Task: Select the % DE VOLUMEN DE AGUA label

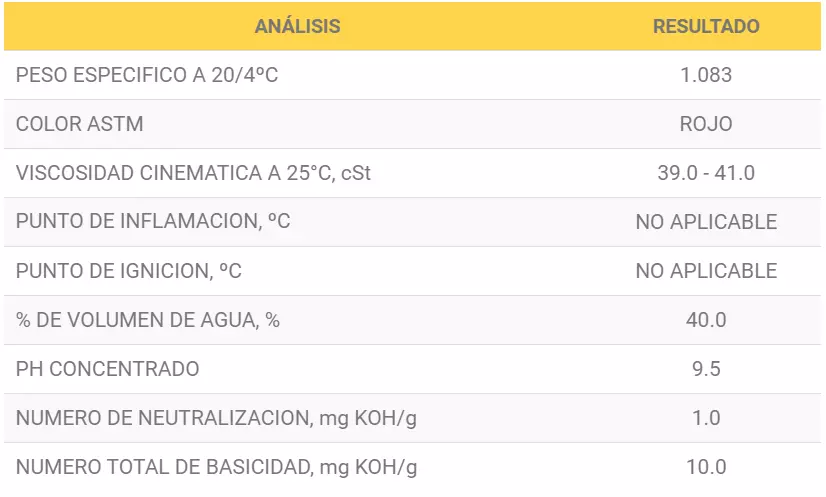Action: tap(148, 320)
